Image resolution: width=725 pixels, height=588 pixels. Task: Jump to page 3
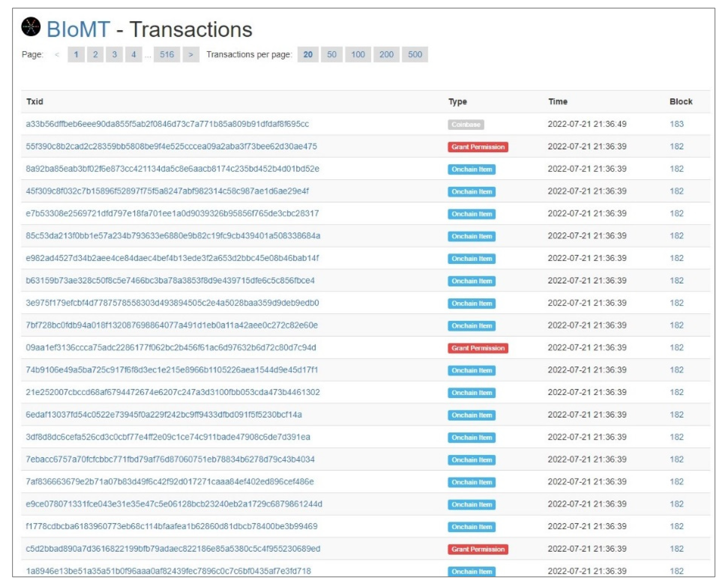tap(114, 54)
